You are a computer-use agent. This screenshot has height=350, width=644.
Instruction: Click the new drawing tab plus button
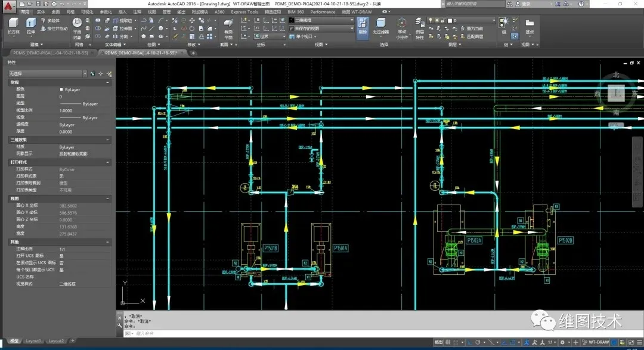coord(193,53)
